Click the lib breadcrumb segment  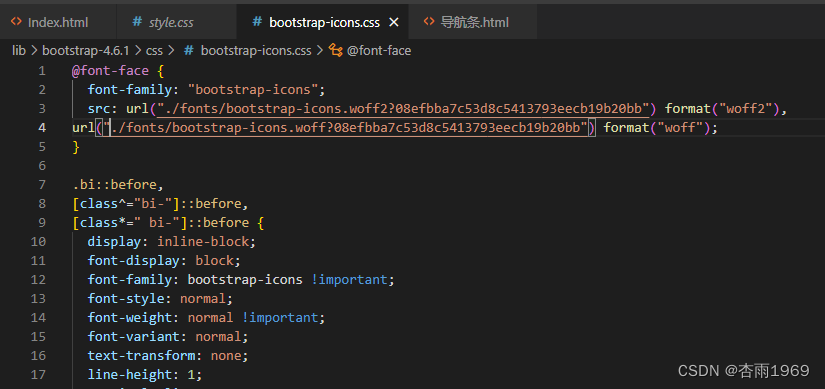click(19, 51)
